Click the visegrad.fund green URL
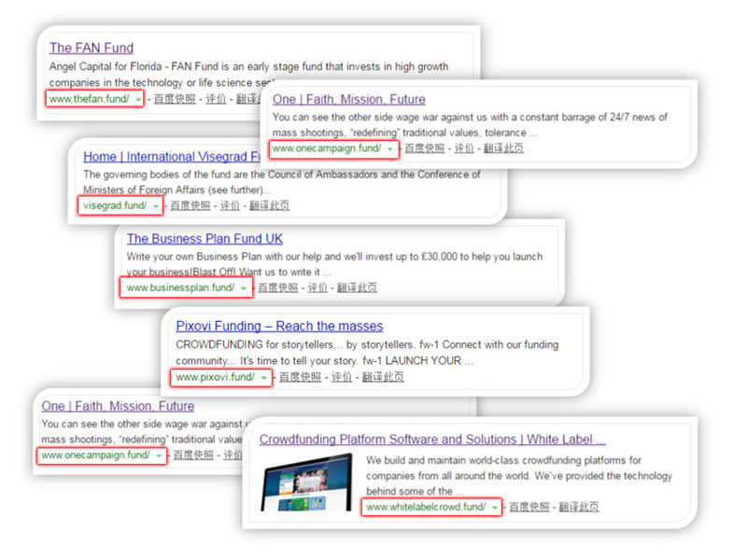747x560 pixels. point(115,205)
